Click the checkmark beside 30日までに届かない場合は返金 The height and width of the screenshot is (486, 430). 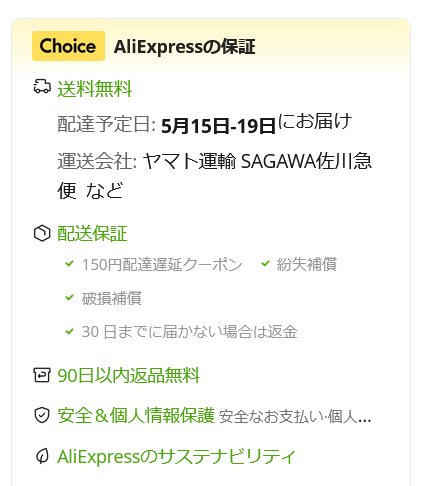click(x=69, y=331)
